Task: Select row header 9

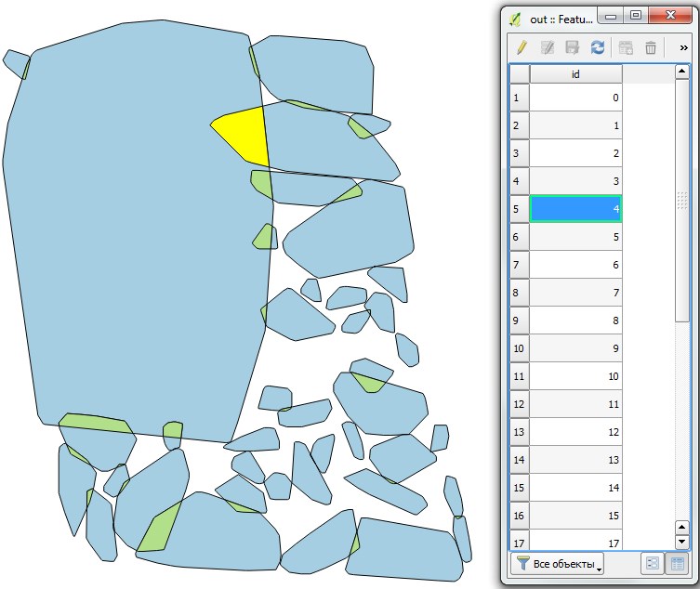Action: [520, 321]
